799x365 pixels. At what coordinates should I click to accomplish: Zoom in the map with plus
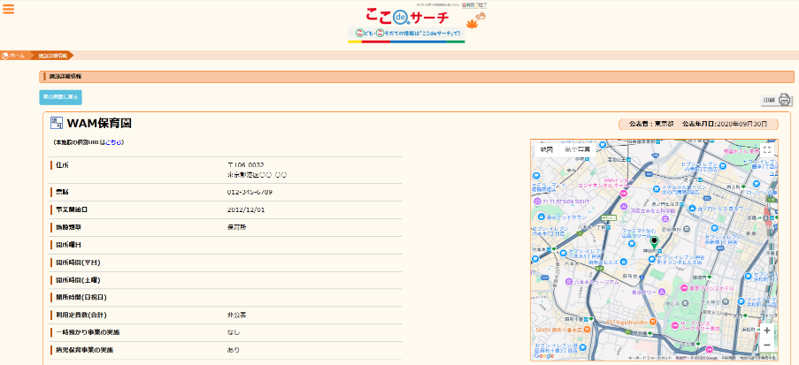coord(767,330)
